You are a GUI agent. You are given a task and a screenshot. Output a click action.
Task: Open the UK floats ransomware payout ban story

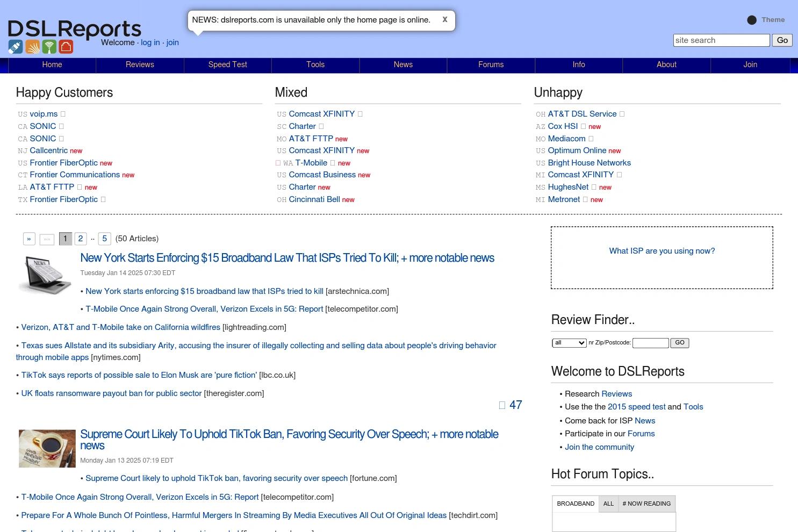tap(111, 393)
